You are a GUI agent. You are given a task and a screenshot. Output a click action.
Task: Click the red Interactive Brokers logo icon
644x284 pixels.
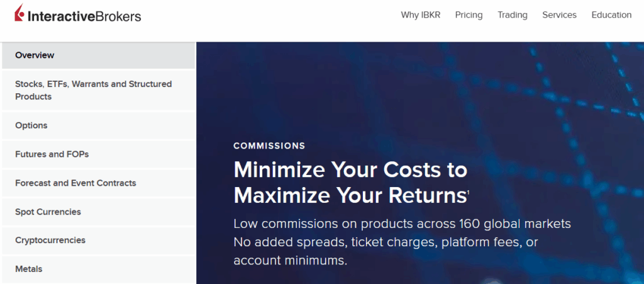point(19,15)
